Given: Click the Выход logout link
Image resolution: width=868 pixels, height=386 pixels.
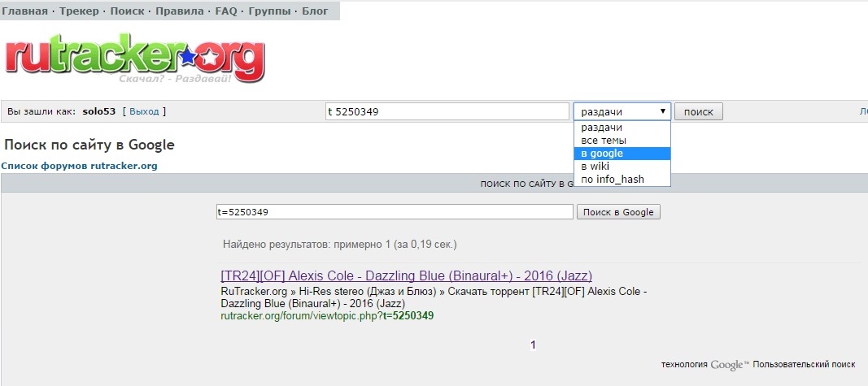Looking at the screenshot, I should (144, 111).
